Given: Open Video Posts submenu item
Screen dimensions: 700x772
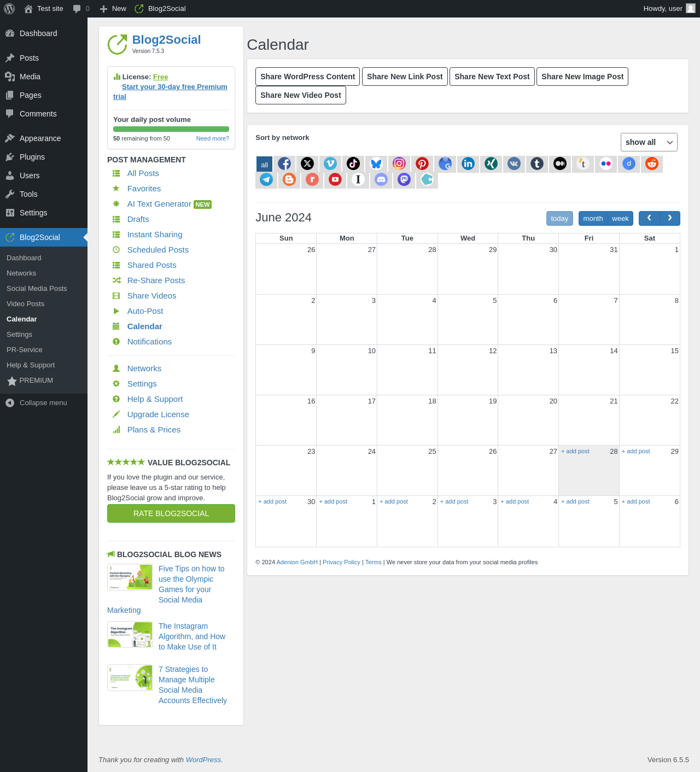Looking at the screenshot, I should pyautogui.click(x=44, y=304).
